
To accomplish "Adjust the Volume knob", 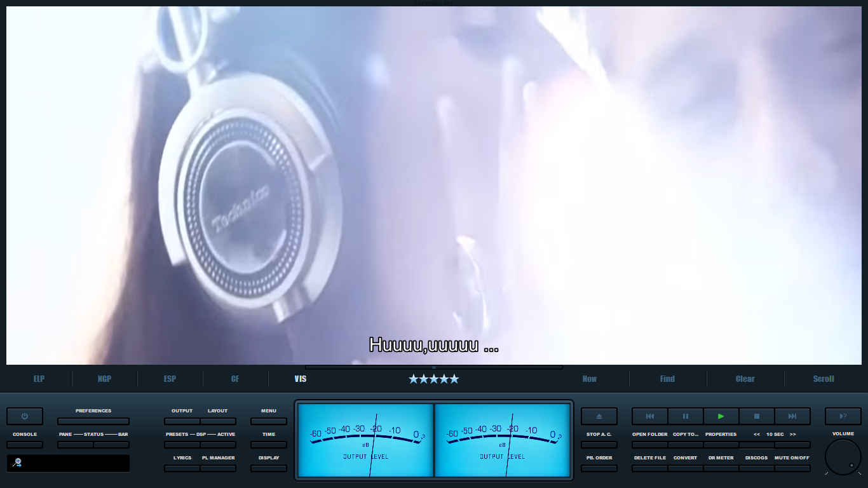I will [843, 457].
